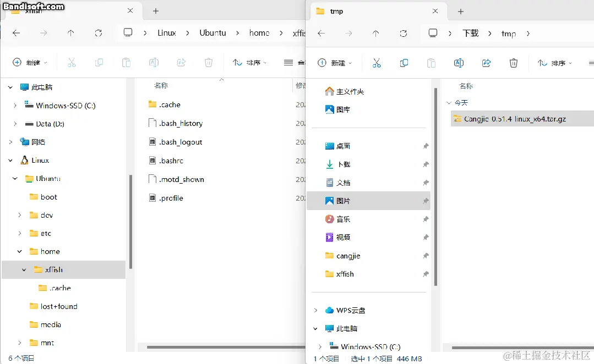Sort by 名称 column in left window
Viewport: 594px width, 364px height.
pyautogui.click(x=161, y=86)
